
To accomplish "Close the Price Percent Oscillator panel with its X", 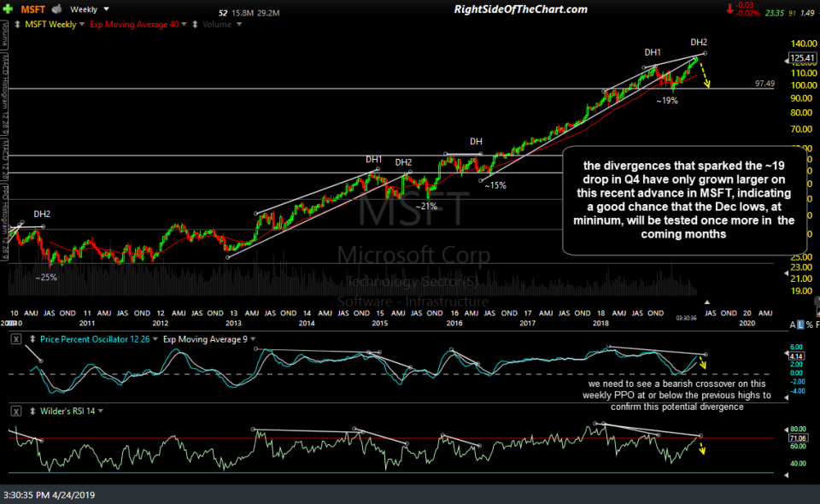I will 15,339.
